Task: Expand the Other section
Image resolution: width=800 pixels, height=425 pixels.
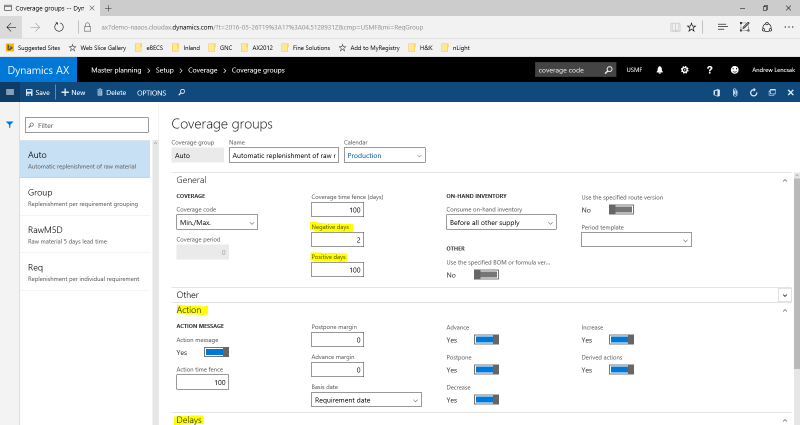Action: [x=785, y=295]
